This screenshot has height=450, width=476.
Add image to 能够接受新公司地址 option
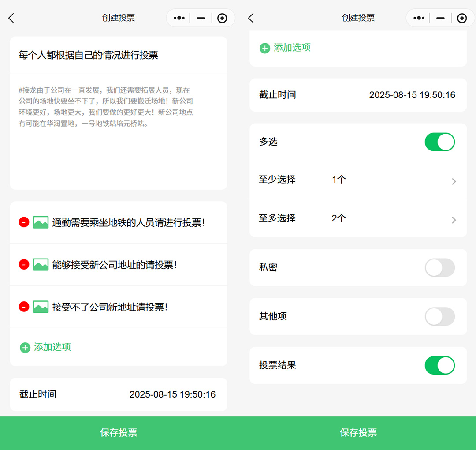click(x=41, y=264)
